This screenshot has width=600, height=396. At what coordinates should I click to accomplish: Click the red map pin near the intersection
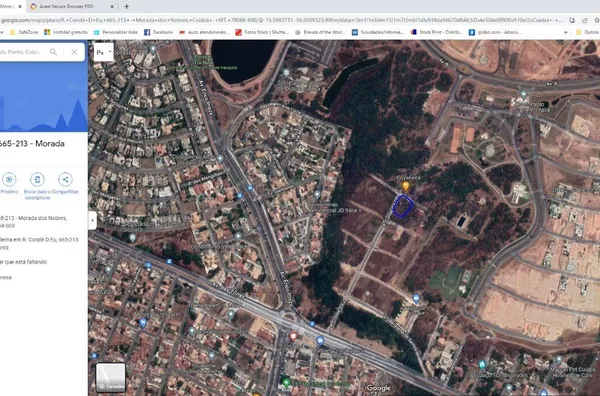tap(293, 337)
